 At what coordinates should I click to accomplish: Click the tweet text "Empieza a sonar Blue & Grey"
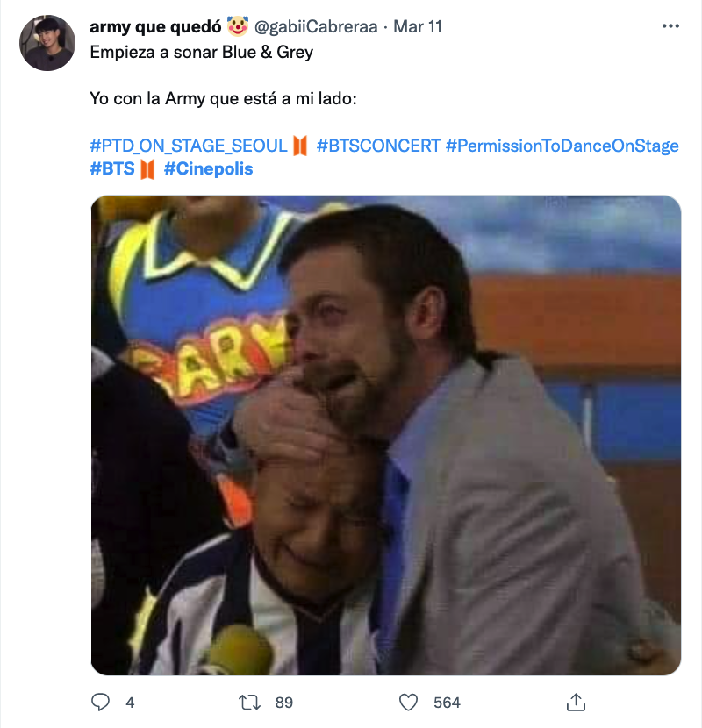coord(202,51)
